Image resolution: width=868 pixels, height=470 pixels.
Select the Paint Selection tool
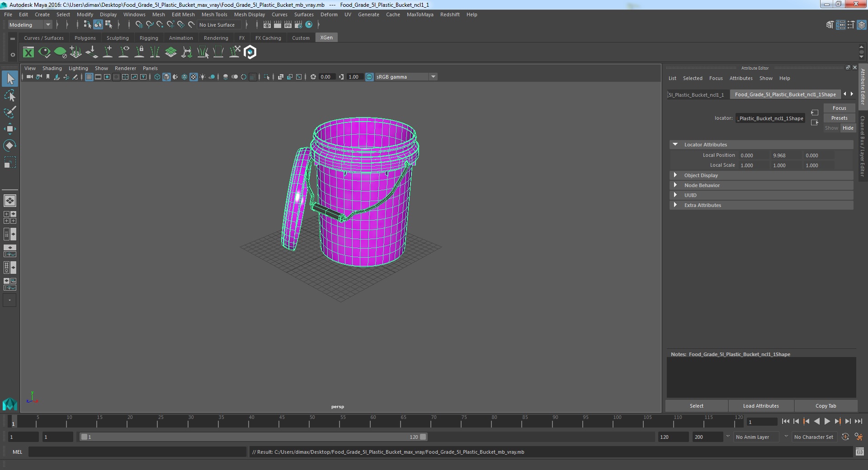[9, 112]
